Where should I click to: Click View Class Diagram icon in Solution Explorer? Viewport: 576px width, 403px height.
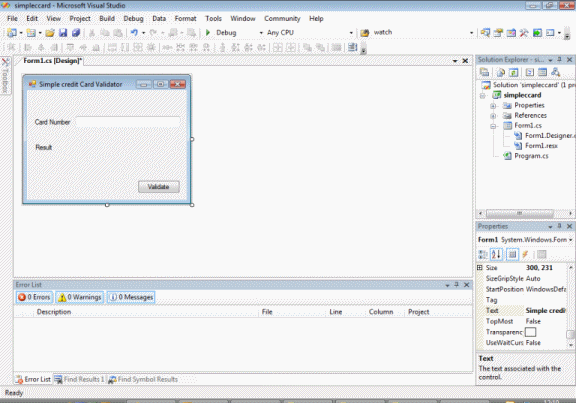click(555, 72)
